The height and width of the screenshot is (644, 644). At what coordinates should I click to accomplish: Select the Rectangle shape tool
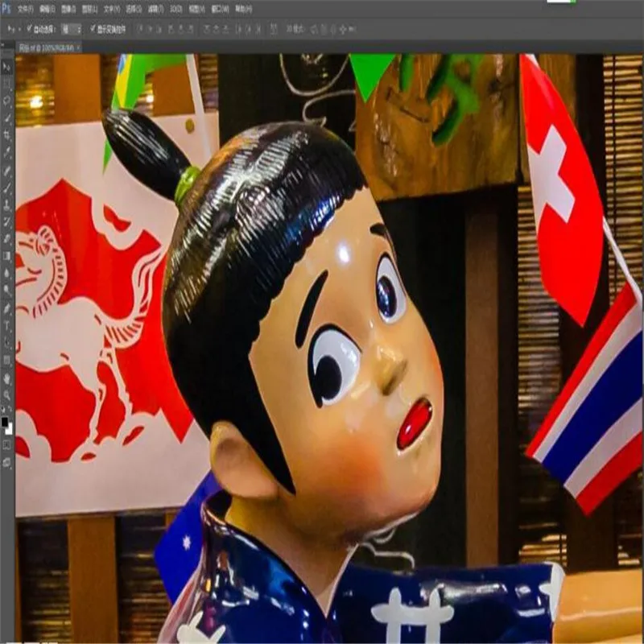point(7,360)
